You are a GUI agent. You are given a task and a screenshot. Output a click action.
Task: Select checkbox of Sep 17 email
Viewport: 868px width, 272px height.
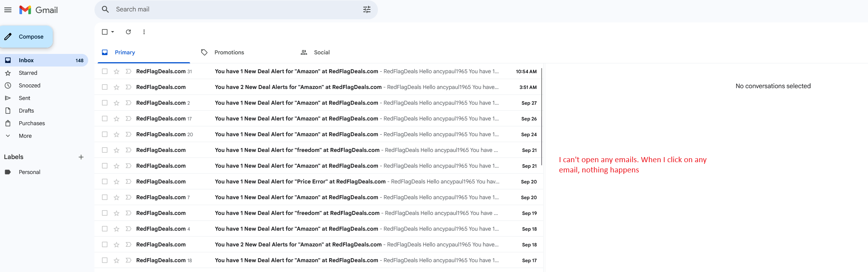tap(105, 260)
